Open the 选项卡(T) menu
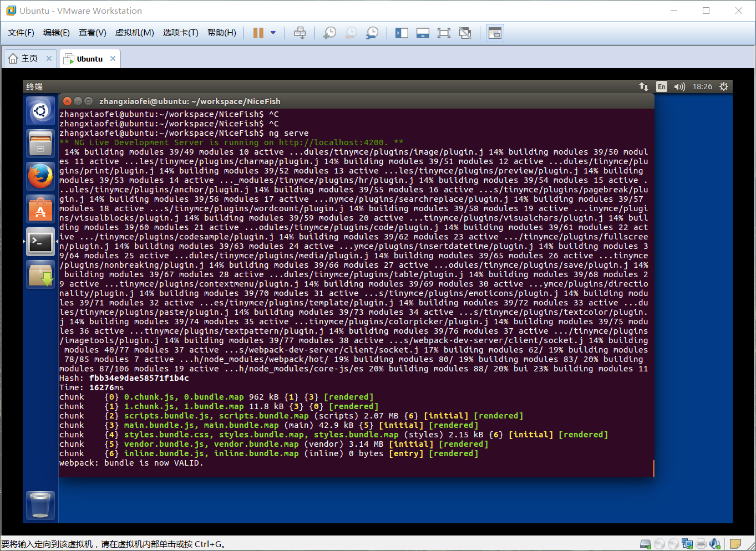The height and width of the screenshot is (551, 756). pyautogui.click(x=180, y=33)
